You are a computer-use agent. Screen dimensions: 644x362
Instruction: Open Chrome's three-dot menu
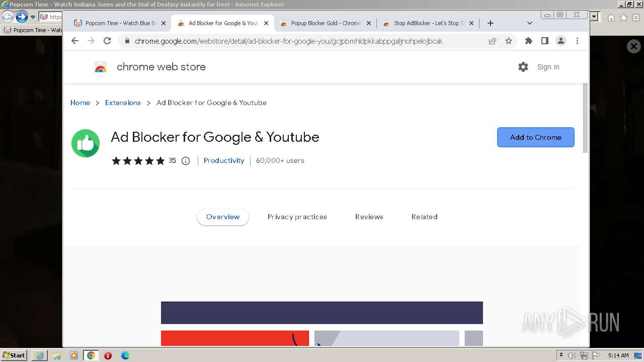[x=577, y=41]
